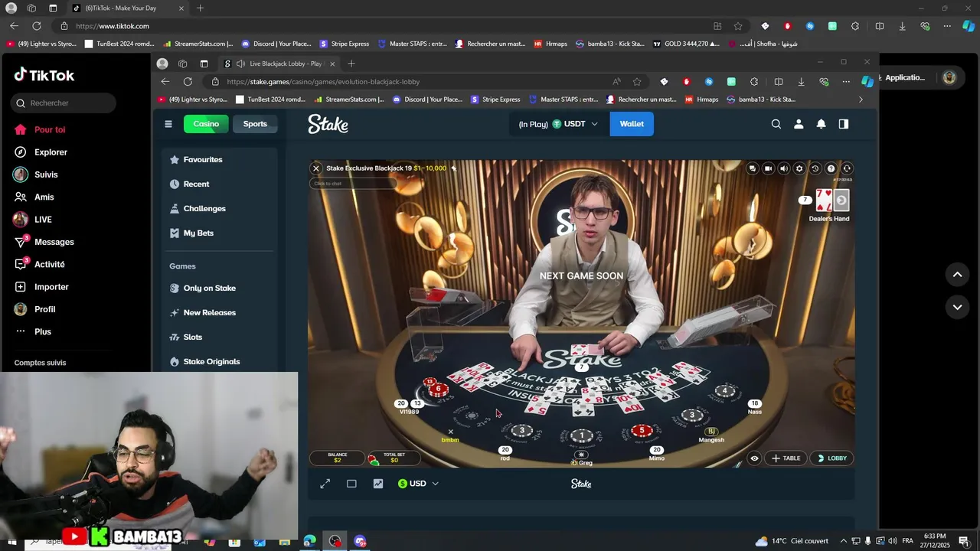Mute the game sound speaker icon
980x551 pixels.
(783, 168)
